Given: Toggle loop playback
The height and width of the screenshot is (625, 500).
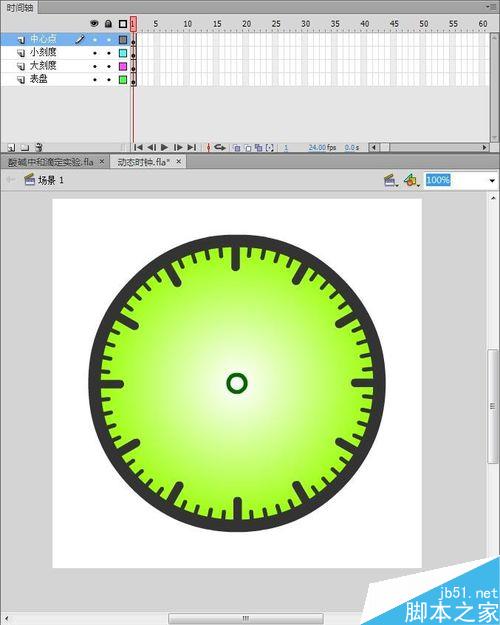Looking at the screenshot, I should pyautogui.click(x=220, y=147).
